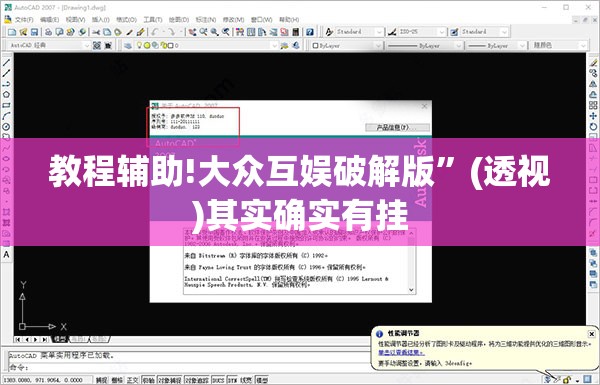
Task: Open the 编辑(E) Edit menu
Action: [49, 20]
